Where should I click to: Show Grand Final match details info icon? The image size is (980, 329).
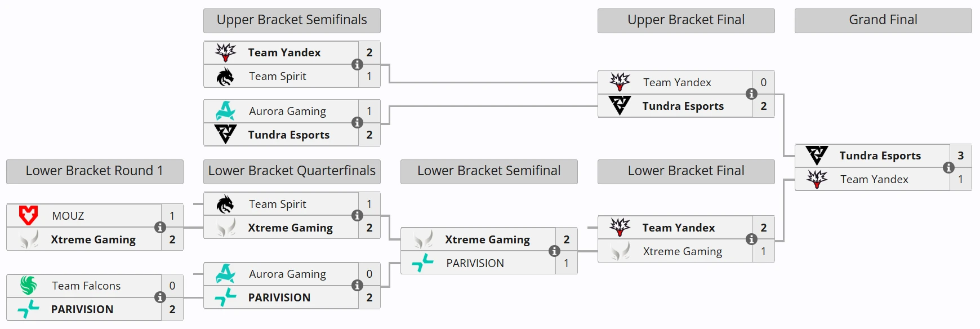(x=948, y=167)
